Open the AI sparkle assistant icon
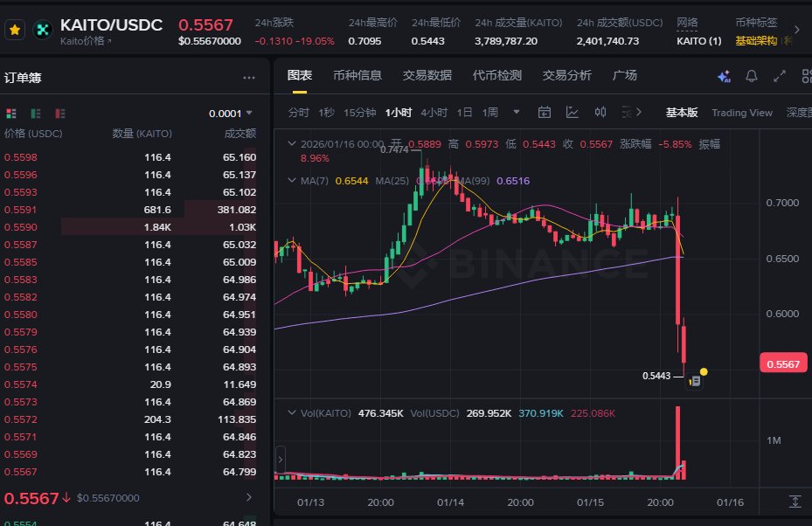Screen dimensions: 812x526 coord(724,77)
